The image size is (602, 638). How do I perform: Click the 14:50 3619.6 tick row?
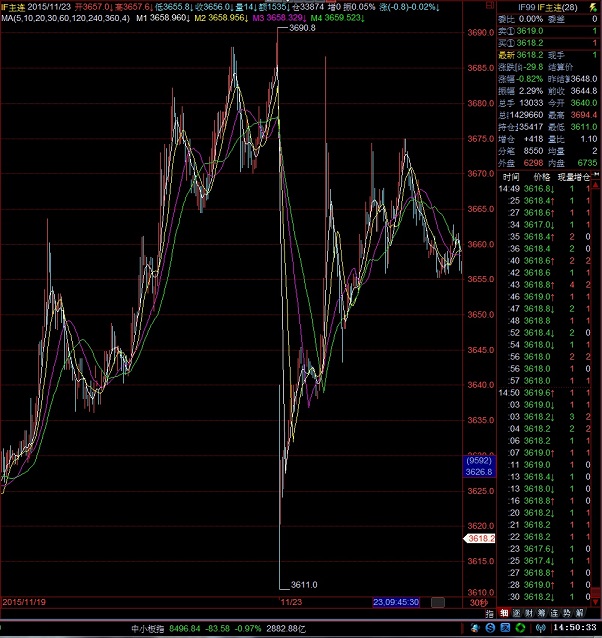point(544,393)
